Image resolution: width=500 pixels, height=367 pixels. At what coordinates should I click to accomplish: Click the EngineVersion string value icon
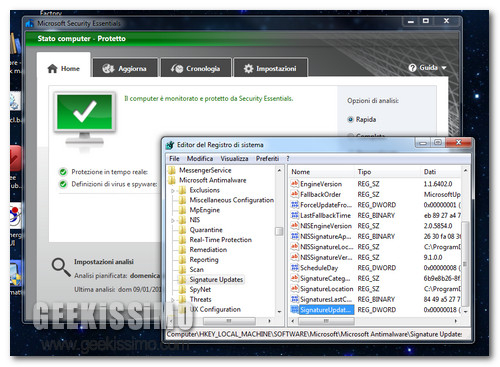[x=295, y=184]
